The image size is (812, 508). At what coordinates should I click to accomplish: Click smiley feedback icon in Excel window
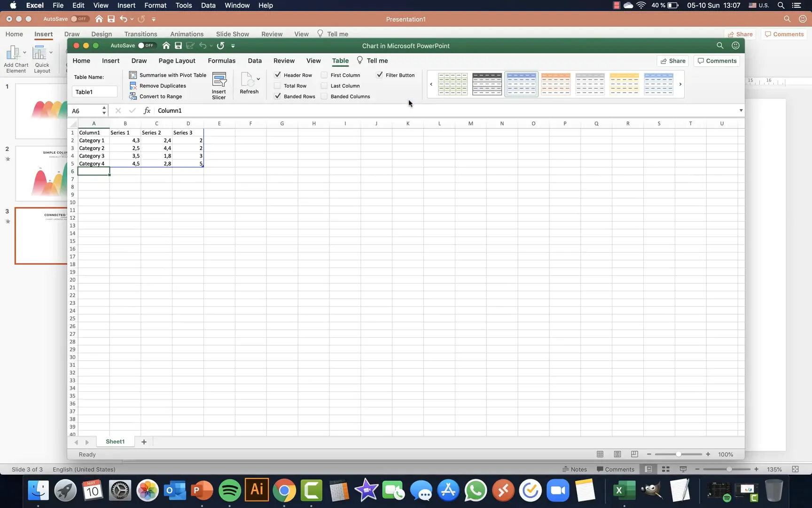point(735,46)
